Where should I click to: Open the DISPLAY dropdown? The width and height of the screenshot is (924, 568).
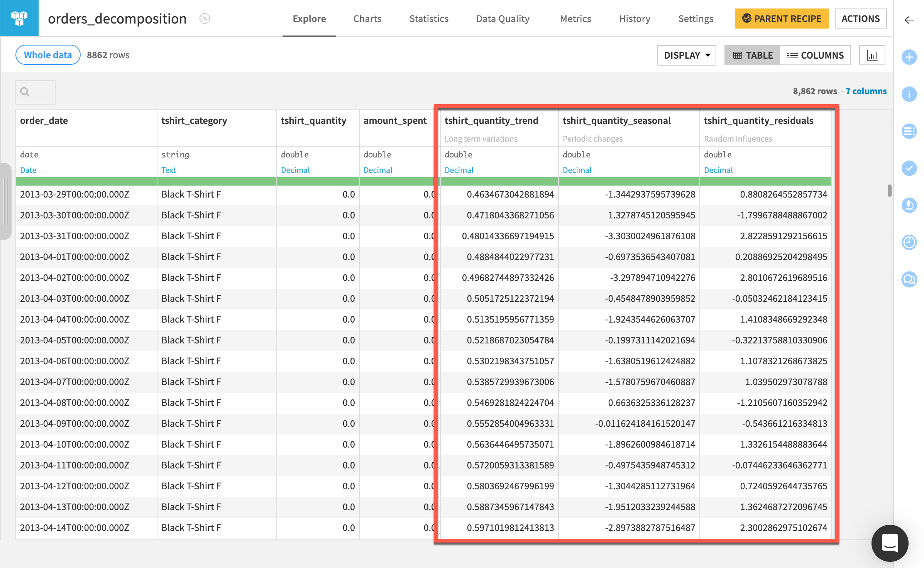[x=687, y=55]
